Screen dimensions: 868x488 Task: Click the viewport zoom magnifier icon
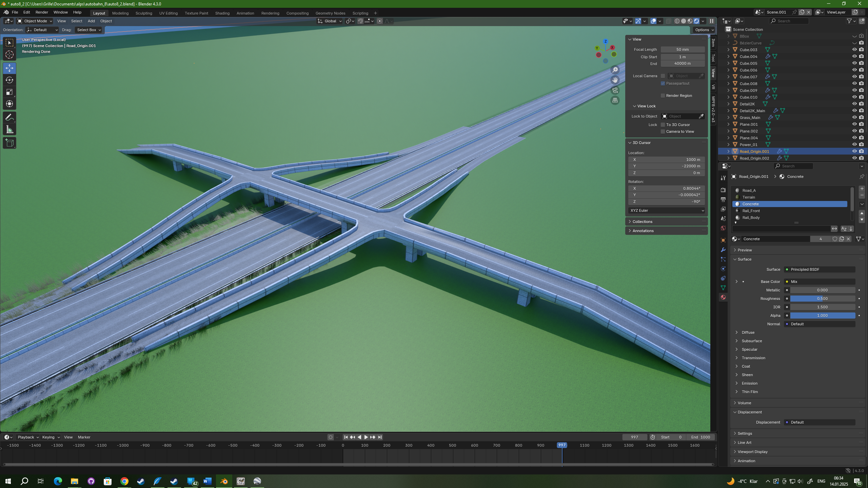pos(615,70)
